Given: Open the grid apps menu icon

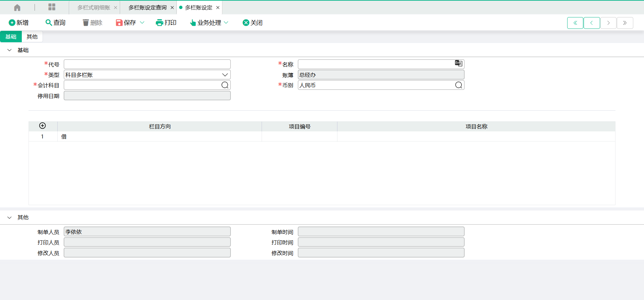Looking at the screenshot, I should click(x=52, y=7).
